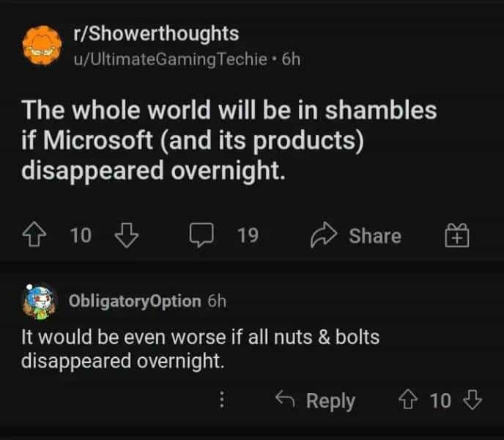Upvote the Microsoft Showerthoughts post
The height and width of the screenshot is (440, 504).
33,236
